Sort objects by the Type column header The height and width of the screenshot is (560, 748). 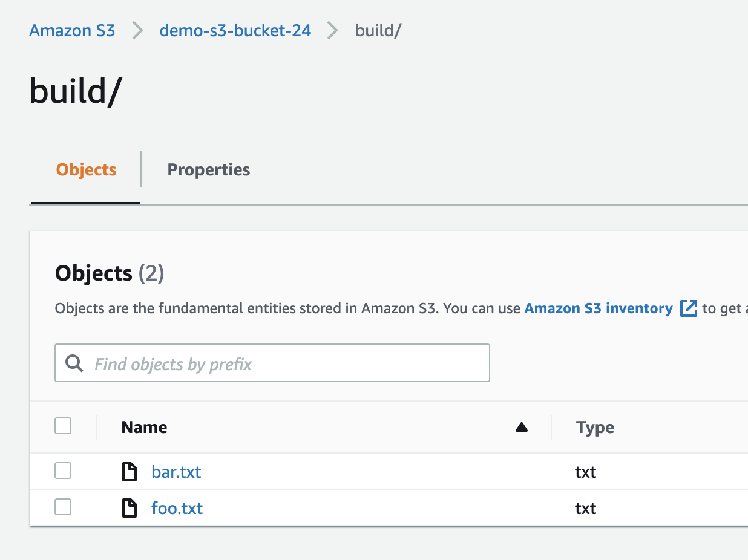pyautogui.click(x=595, y=428)
